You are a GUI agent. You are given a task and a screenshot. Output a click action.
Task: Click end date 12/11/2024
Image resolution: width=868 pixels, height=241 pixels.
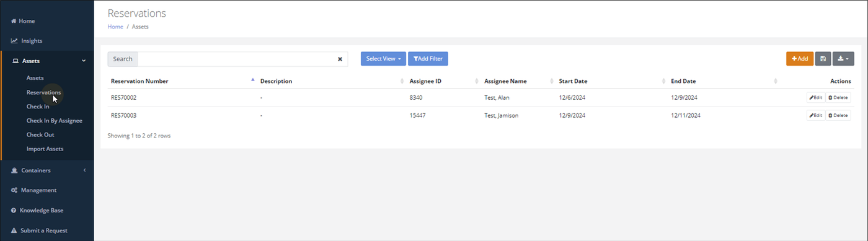(x=686, y=115)
